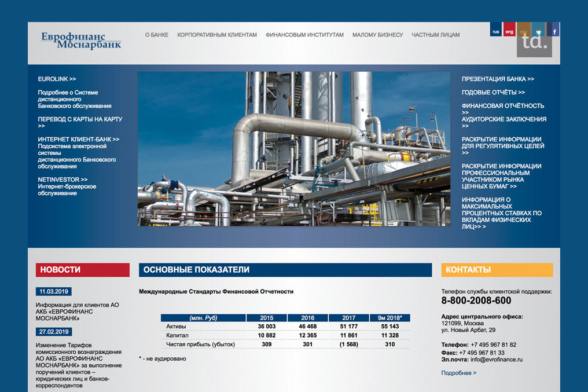Open news Изменение Тарифов комиссионного вознаграждения
Viewport: 588px width, 392px height.
(79, 365)
